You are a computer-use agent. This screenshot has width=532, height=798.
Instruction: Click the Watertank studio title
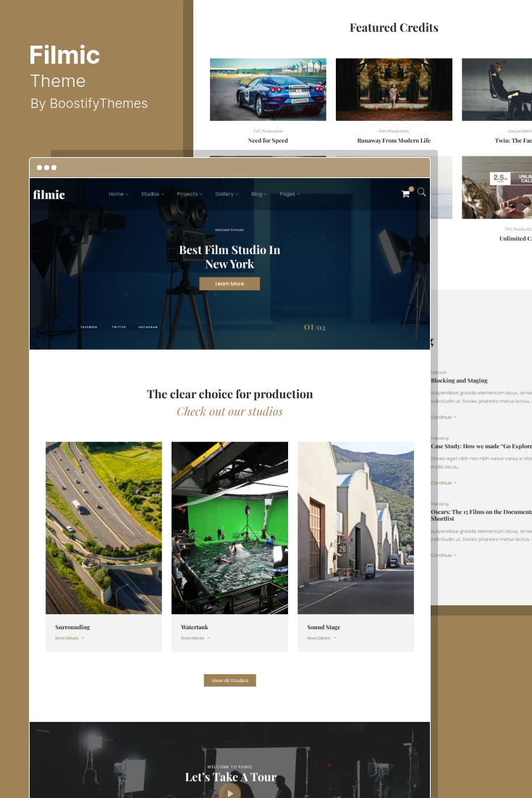click(x=194, y=627)
